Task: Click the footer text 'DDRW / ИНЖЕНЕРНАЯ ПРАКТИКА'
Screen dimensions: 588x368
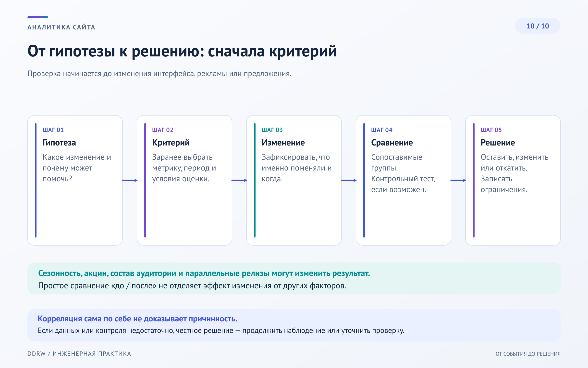Action: [79, 354]
